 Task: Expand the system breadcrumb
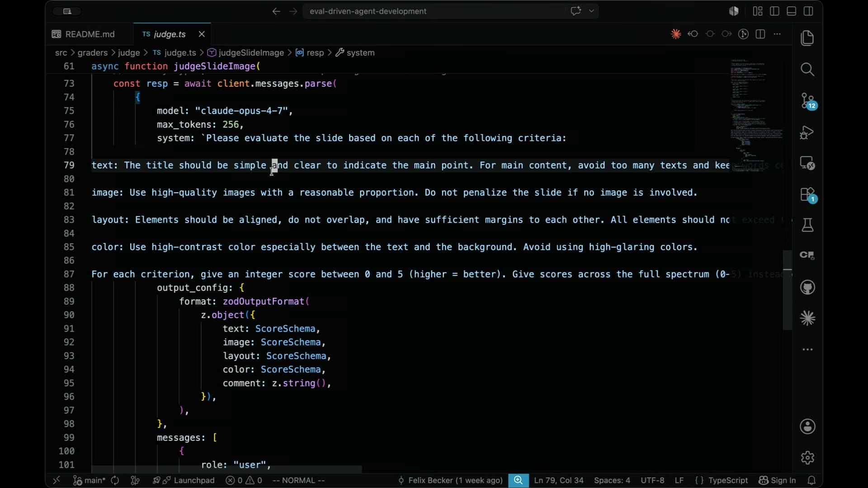pyautogui.click(x=355, y=53)
